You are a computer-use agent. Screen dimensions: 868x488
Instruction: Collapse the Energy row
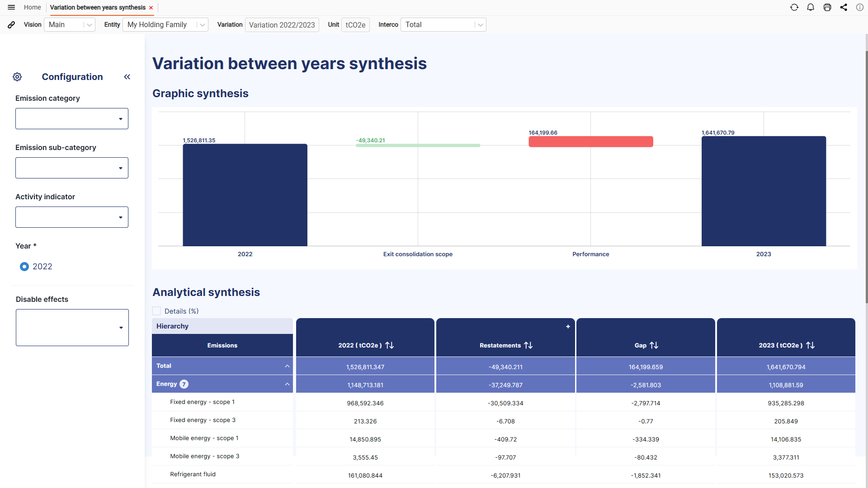[x=287, y=384]
